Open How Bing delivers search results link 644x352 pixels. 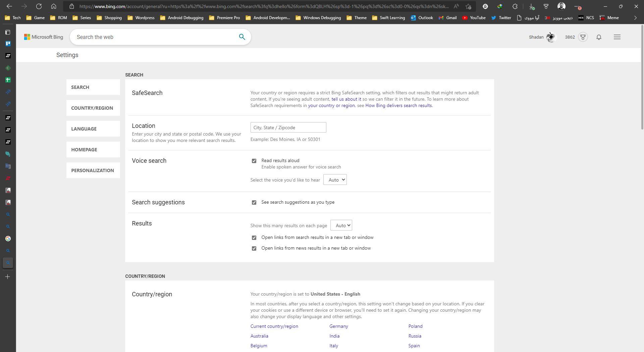[398, 105]
